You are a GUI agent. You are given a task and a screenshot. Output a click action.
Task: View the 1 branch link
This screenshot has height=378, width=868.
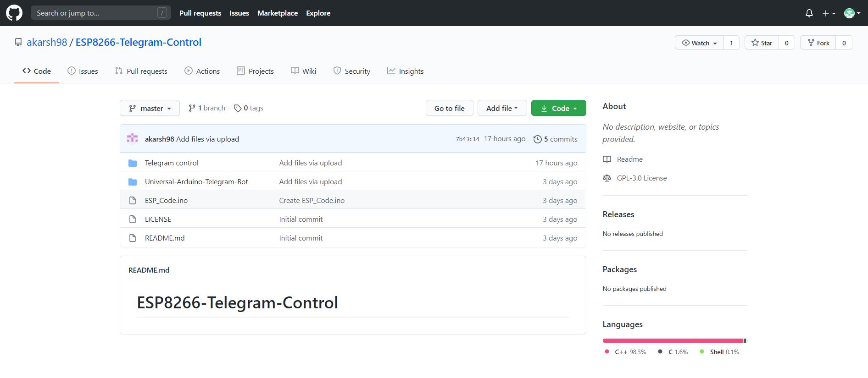tap(207, 108)
